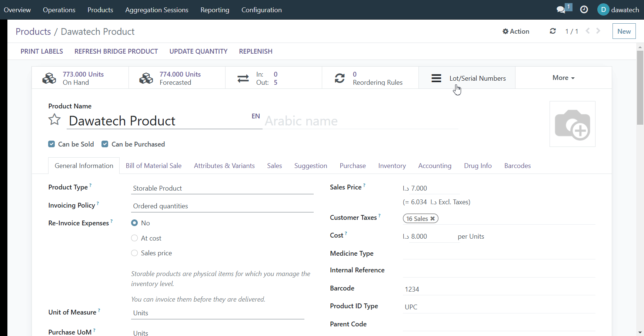Switch to the Suggestion tab
The width and height of the screenshot is (644, 336).
[311, 166]
